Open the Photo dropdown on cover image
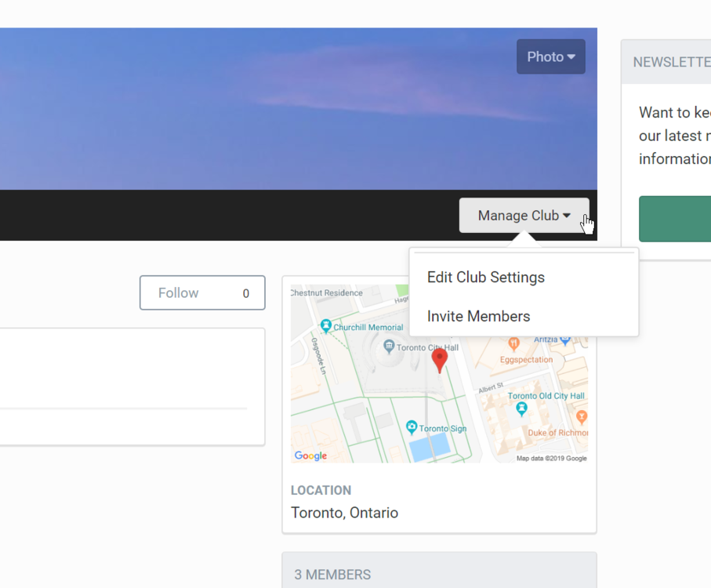Image resolution: width=711 pixels, height=588 pixels. (x=550, y=56)
